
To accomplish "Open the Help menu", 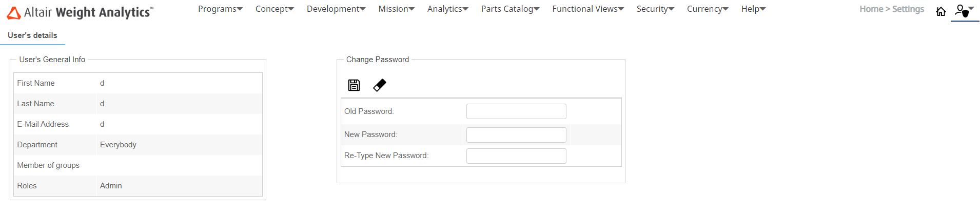I will [753, 9].
